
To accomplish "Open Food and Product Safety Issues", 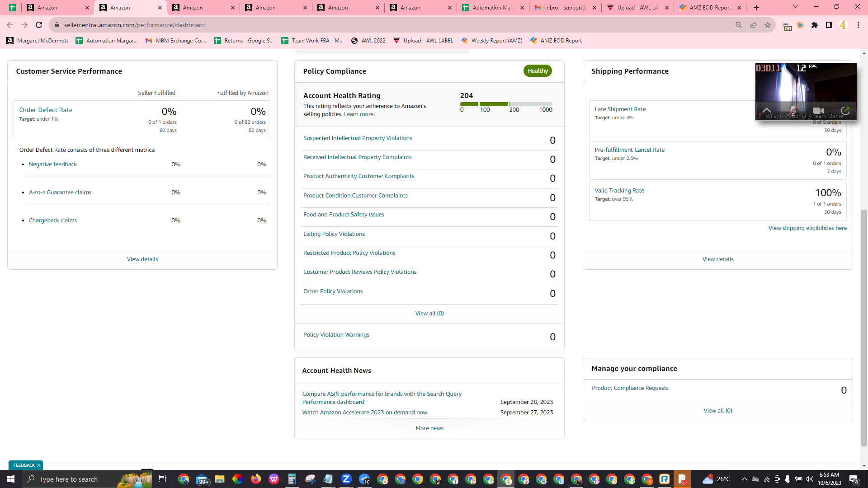I will click(344, 215).
